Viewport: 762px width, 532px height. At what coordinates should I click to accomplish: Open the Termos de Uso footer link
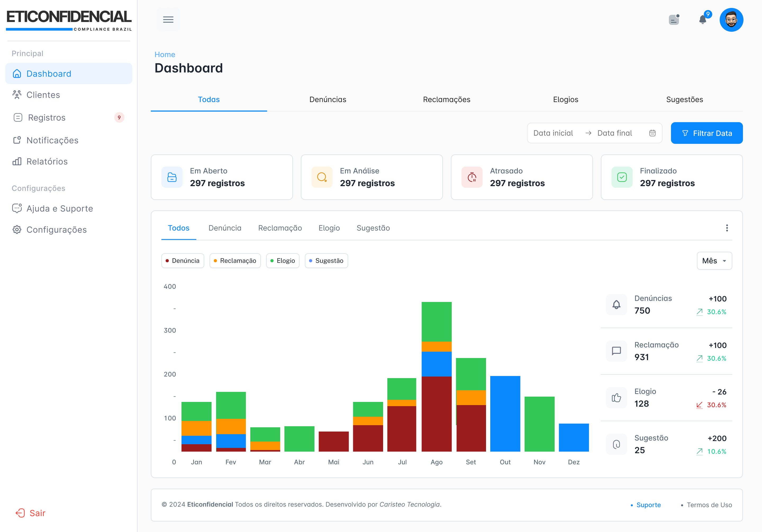click(709, 505)
